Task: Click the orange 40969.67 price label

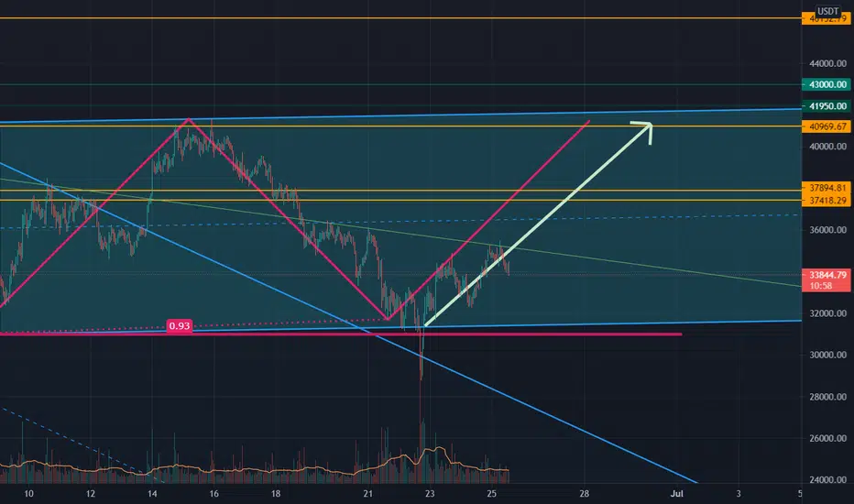Action: [x=827, y=126]
